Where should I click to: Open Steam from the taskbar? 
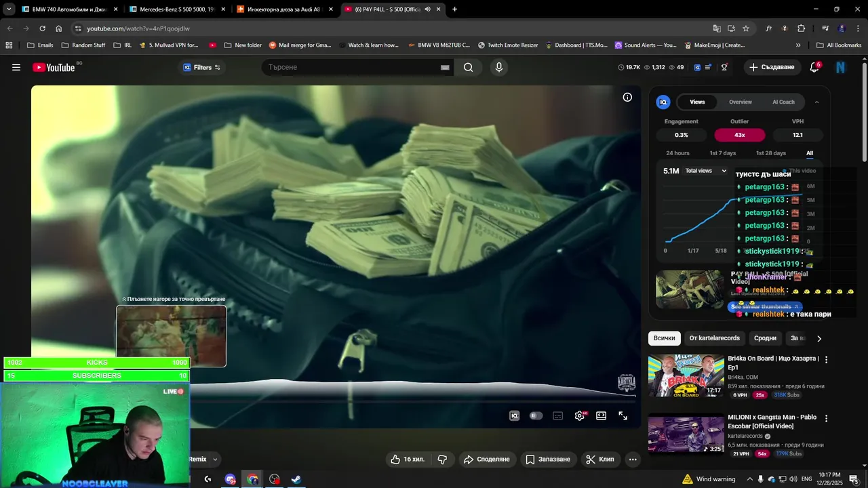click(x=296, y=479)
